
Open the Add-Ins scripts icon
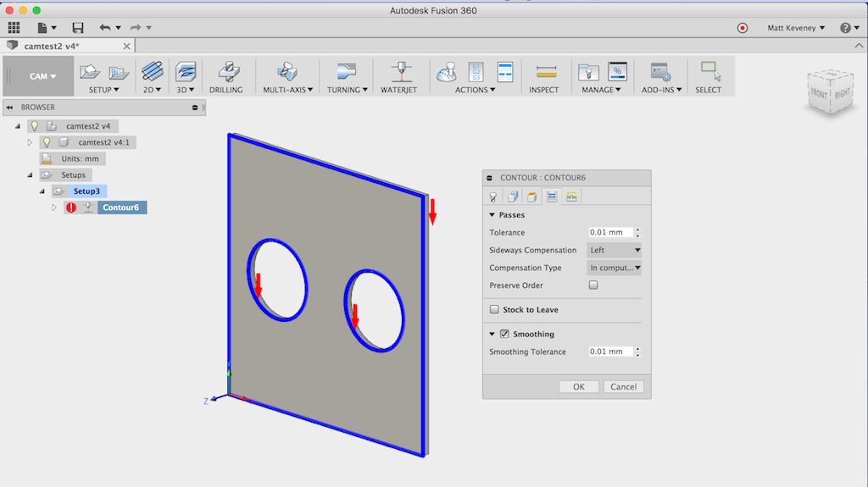coord(660,72)
